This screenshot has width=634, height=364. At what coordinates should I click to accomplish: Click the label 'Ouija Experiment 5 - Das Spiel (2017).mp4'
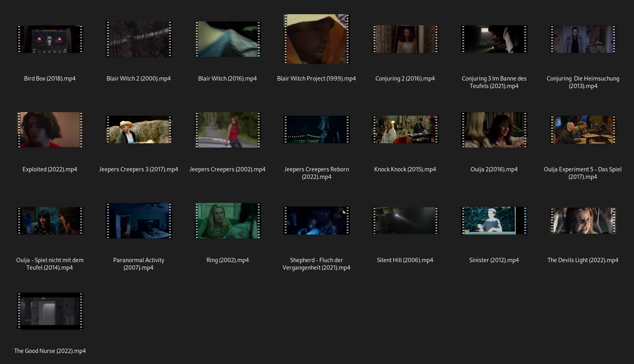(583, 173)
